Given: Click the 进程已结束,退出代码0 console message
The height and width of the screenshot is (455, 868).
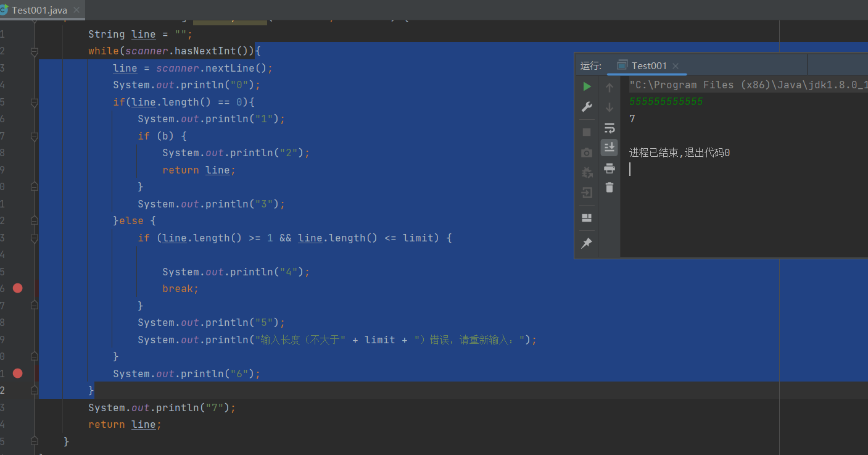Looking at the screenshot, I should tap(680, 152).
